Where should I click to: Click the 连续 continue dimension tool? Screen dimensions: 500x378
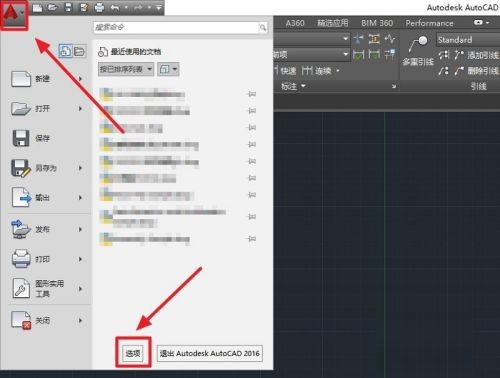(317, 71)
